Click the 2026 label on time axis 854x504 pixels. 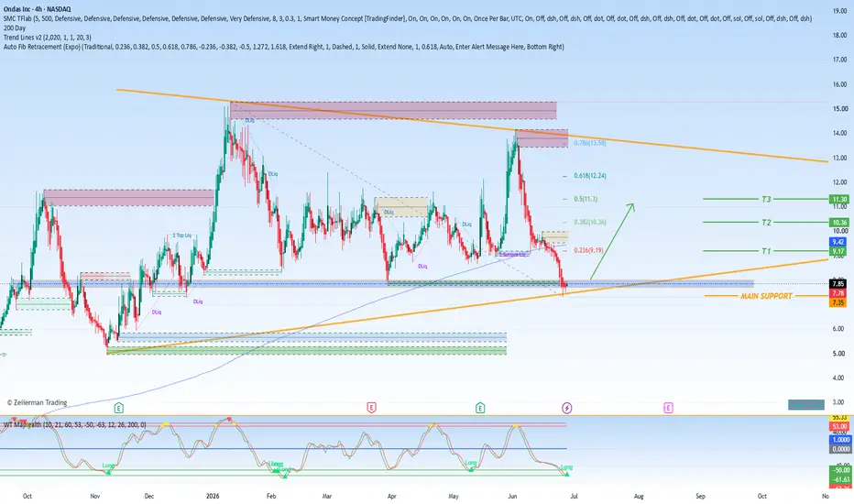click(x=213, y=497)
